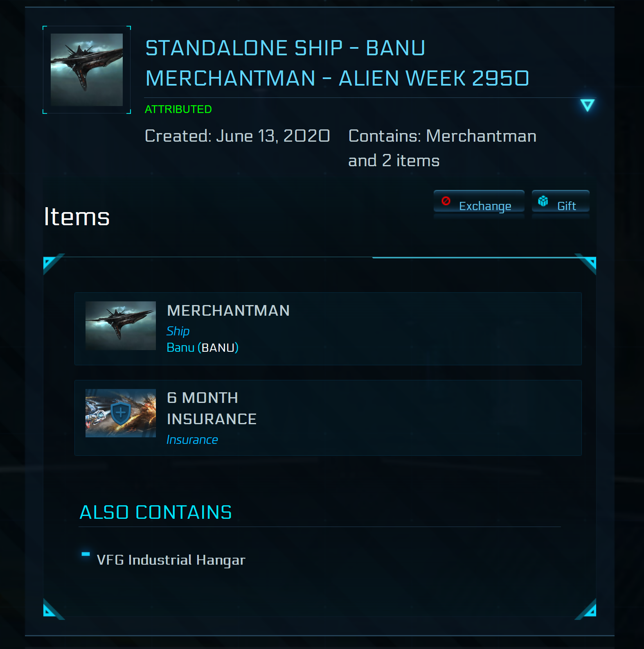
Task: Select the Merchantman item thumbnail
Action: (x=121, y=326)
